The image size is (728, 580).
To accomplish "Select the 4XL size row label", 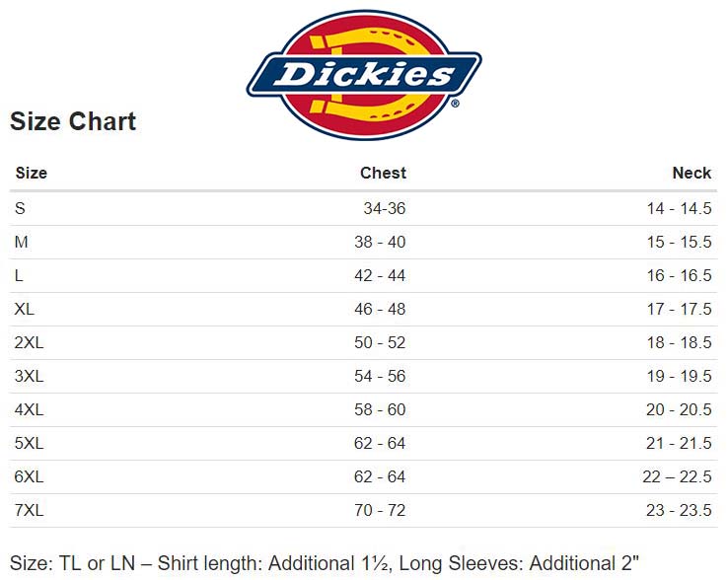I will (30, 409).
